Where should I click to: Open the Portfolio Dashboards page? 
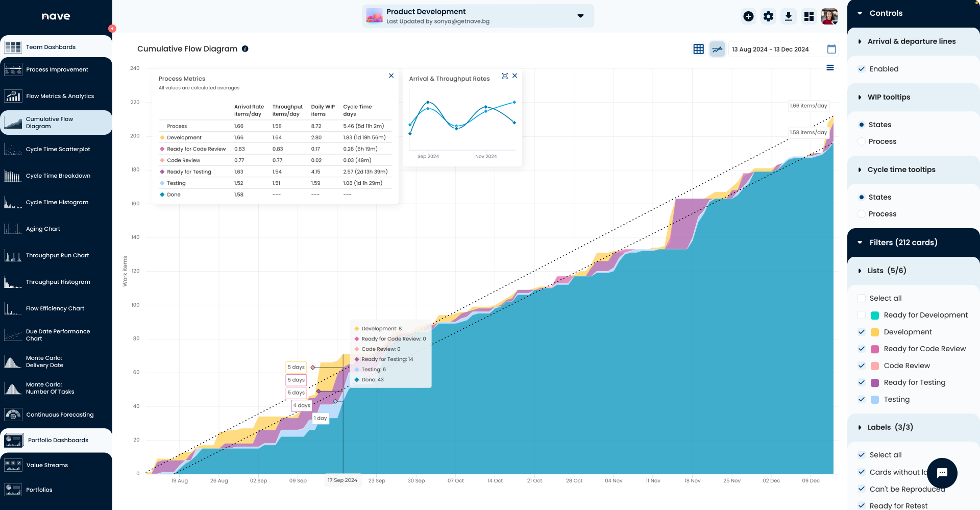pos(57,440)
